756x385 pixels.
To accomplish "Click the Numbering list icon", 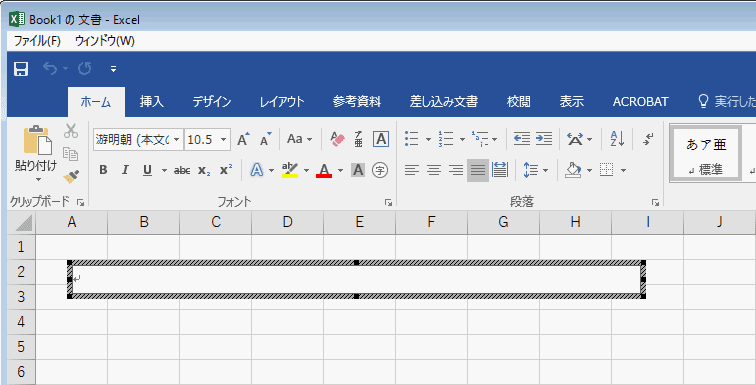I will click(445, 139).
